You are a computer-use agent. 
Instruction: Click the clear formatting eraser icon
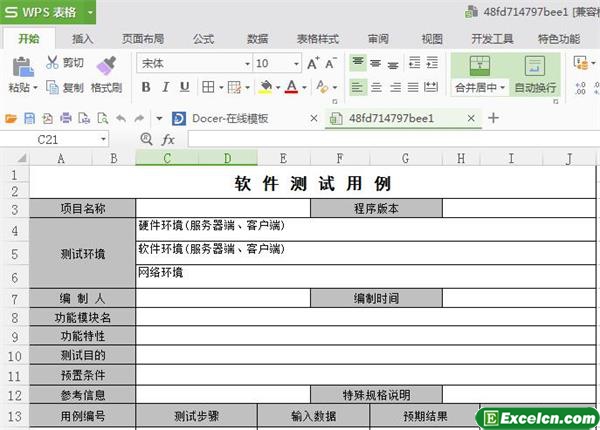pos(322,87)
